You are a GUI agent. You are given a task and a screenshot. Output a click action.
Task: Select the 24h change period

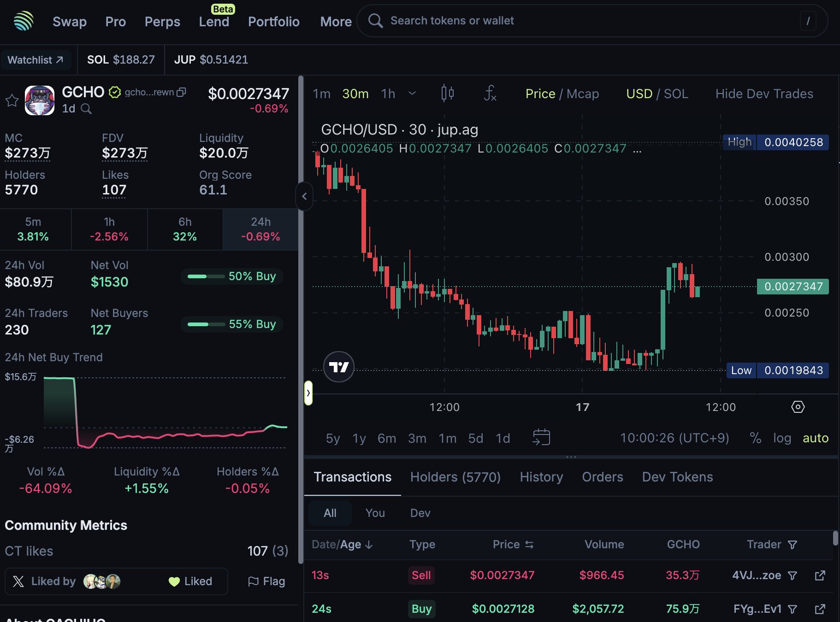(x=260, y=229)
